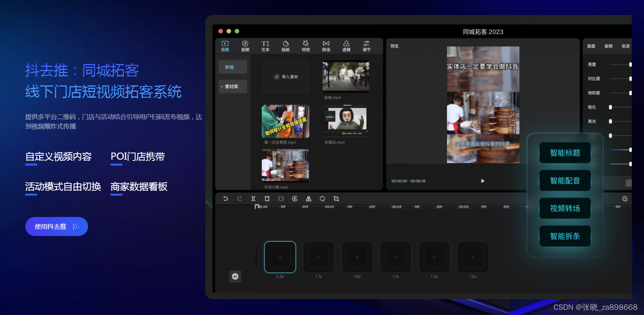Click the 1.7s template clip slot
The width and height of the screenshot is (644, 315).
tap(319, 257)
